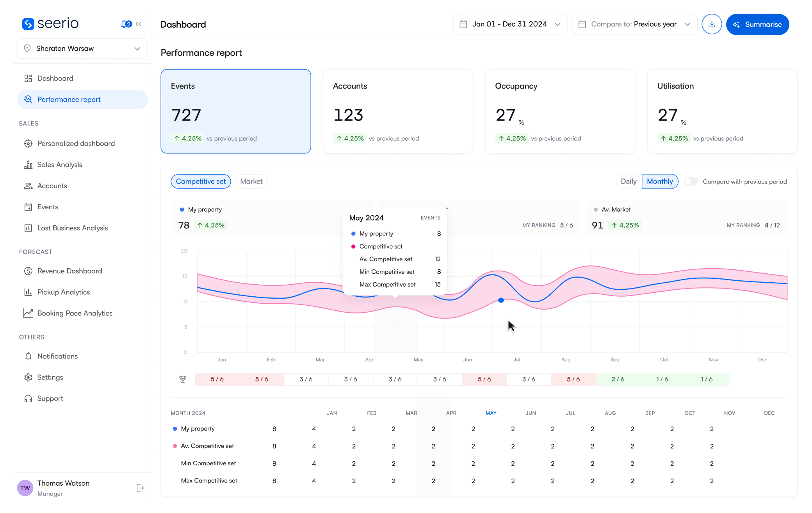The width and height of the screenshot is (812, 513).
Task: Open the Lost Business Analysis icon
Action: [28, 228]
